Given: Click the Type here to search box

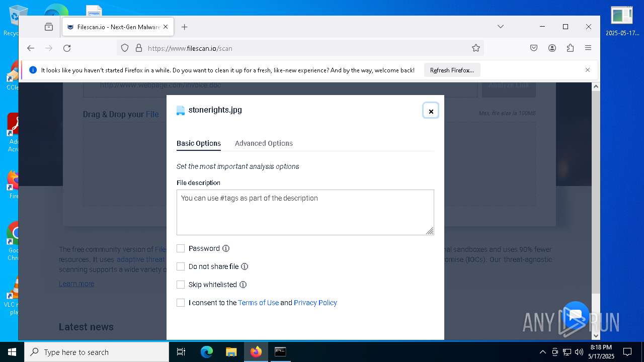Looking at the screenshot, I should [x=97, y=352].
